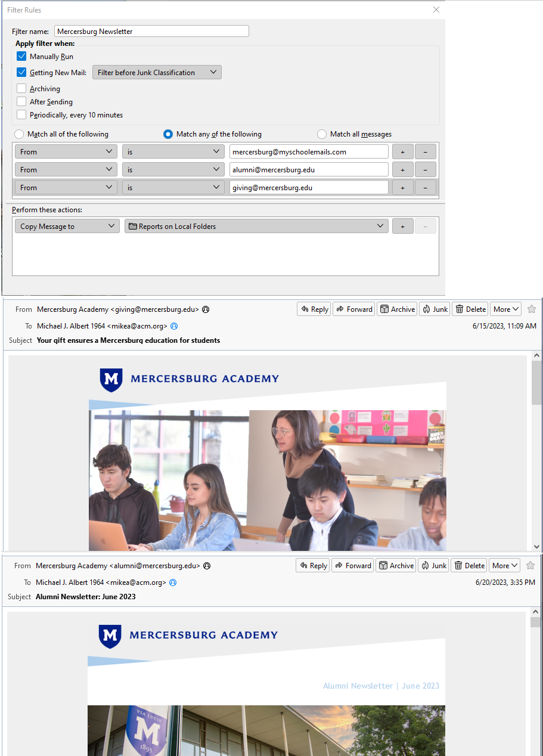Viewport: 543px width, 756px height.
Task: Click address book icon in Alumni Newsletter To line
Action: [173, 583]
